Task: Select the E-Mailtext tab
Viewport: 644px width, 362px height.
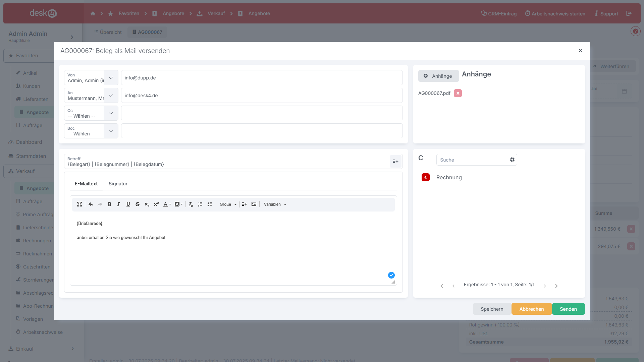Action: click(86, 184)
